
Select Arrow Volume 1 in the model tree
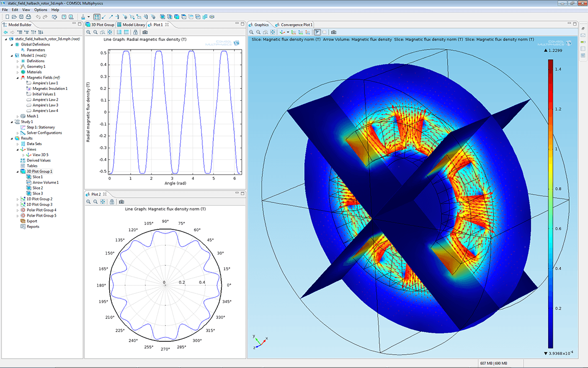45,182
